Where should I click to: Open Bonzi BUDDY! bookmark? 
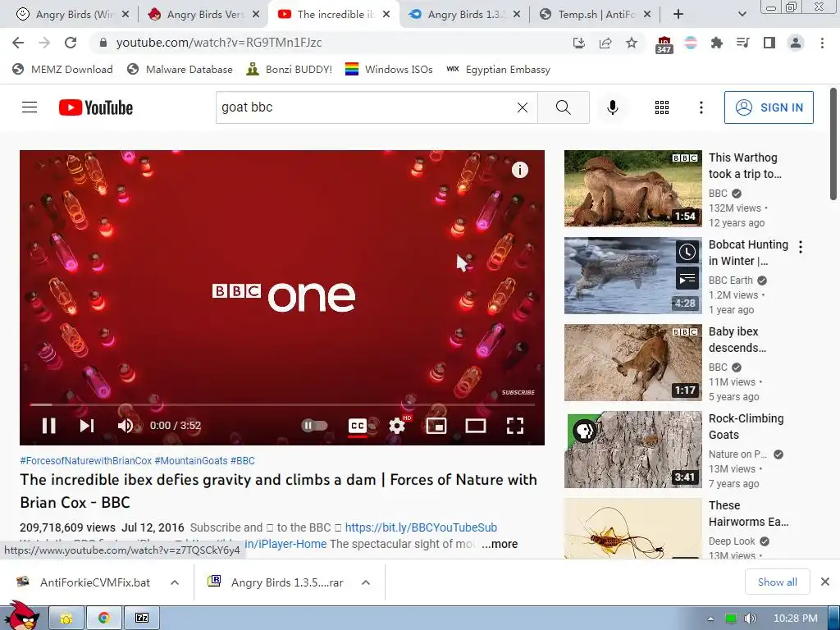tap(290, 70)
